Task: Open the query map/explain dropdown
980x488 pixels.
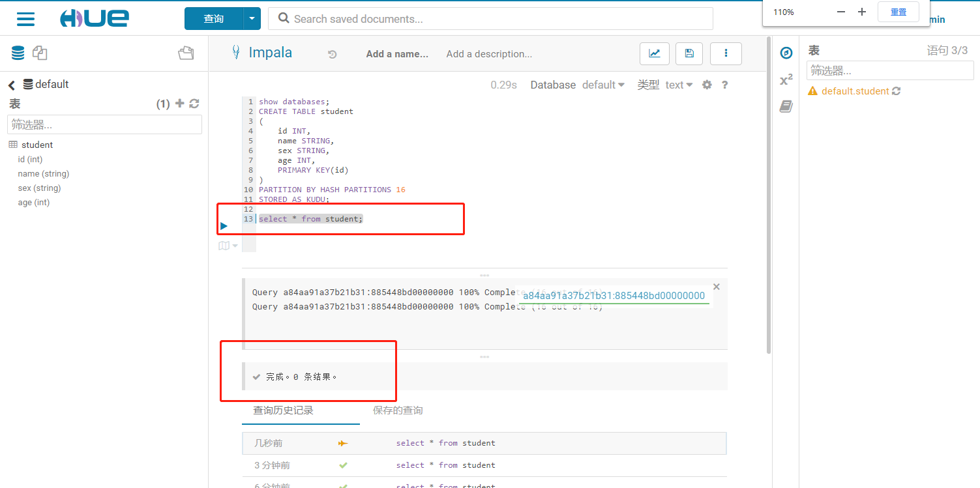Action: pos(228,246)
